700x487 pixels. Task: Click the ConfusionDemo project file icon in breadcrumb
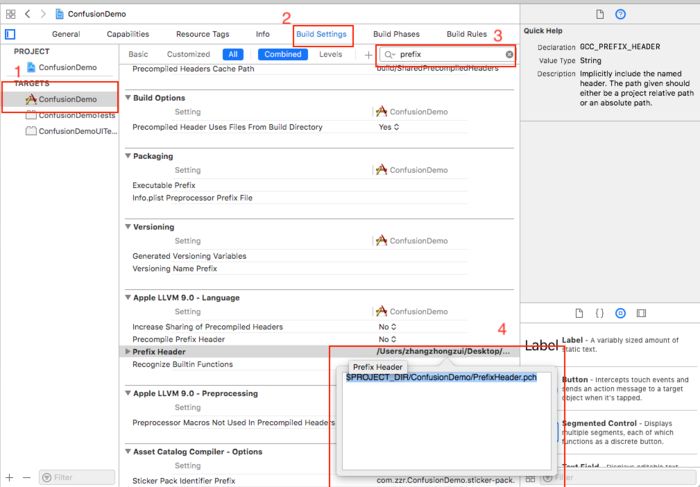(59, 14)
